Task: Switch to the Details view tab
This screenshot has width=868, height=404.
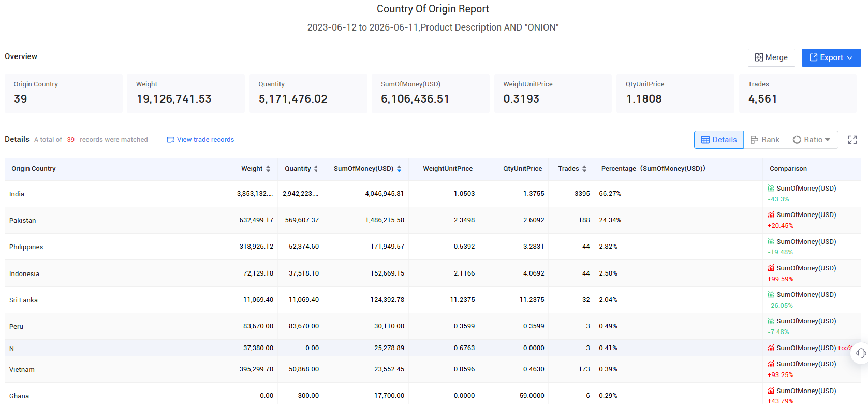Action: pyautogui.click(x=718, y=140)
